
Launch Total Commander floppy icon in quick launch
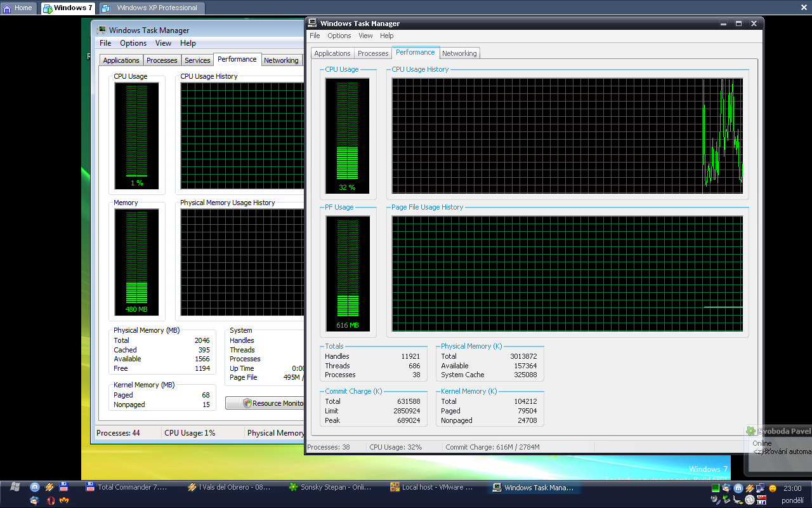63,487
